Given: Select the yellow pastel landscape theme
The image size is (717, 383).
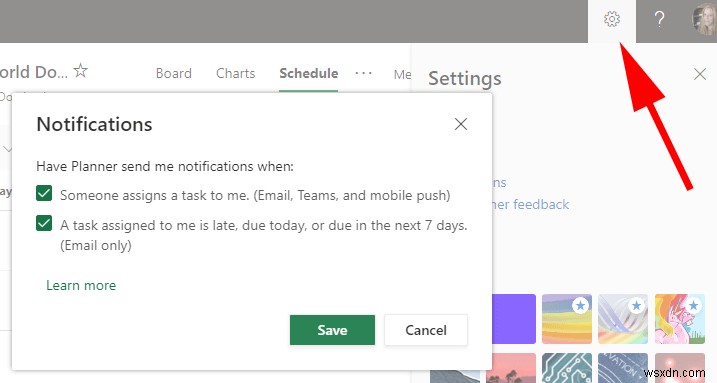Looking at the screenshot, I should coord(567,319).
